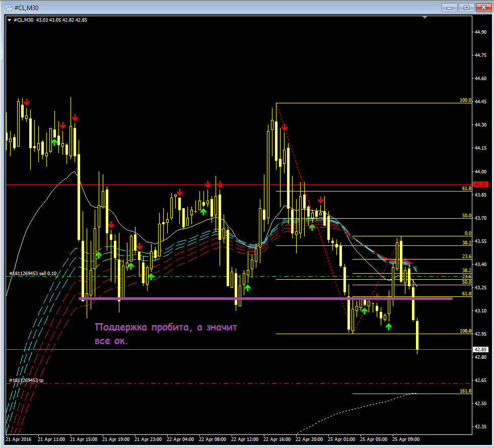Click the '22 Apr 04:00' time axis label

pos(180,439)
